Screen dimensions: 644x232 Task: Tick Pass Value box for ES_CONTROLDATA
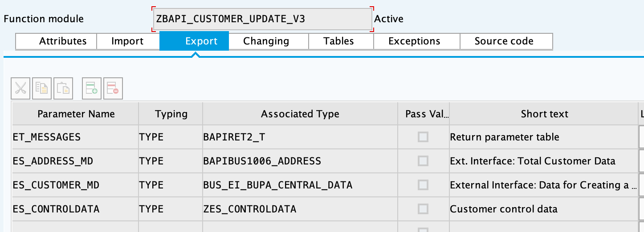pyautogui.click(x=423, y=209)
